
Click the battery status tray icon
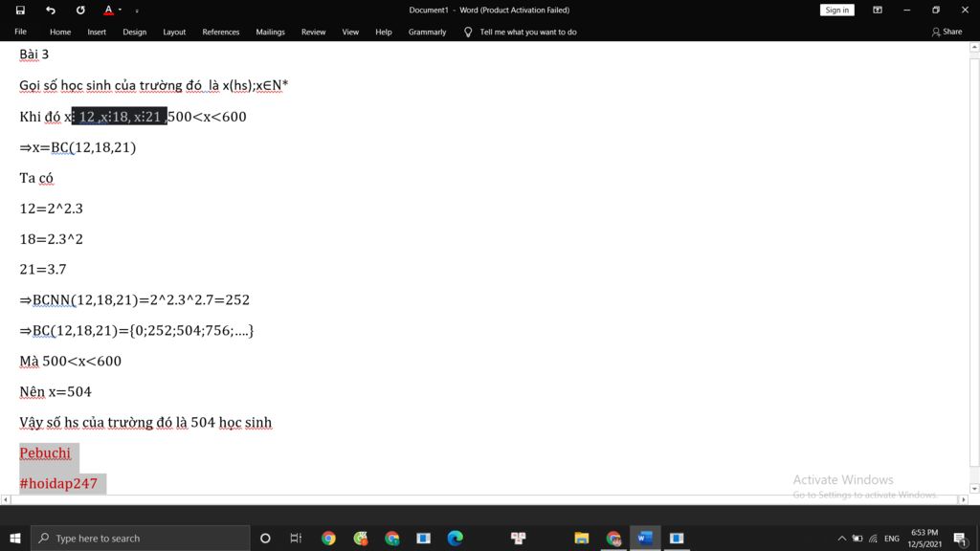point(857,539)
